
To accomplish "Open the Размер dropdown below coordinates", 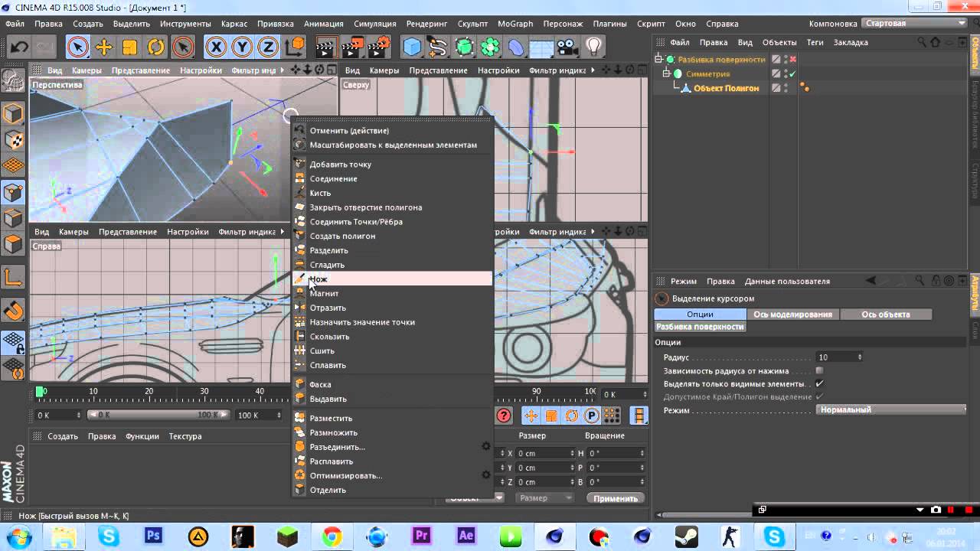I will pyautogui.click(x=543, y=497).
